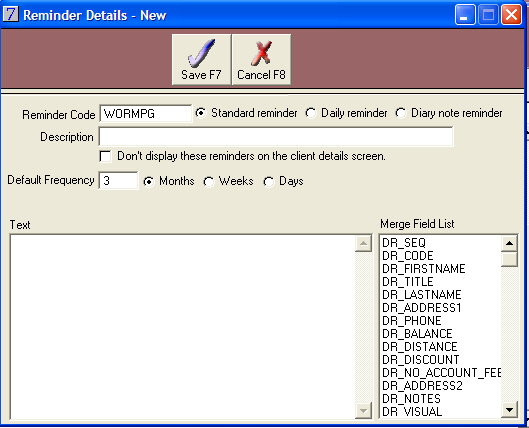Close the Reminder Details window
Image resolution: width=529 pixels, height=428 pixels.
pyautogui.click(x=511, y=15)
